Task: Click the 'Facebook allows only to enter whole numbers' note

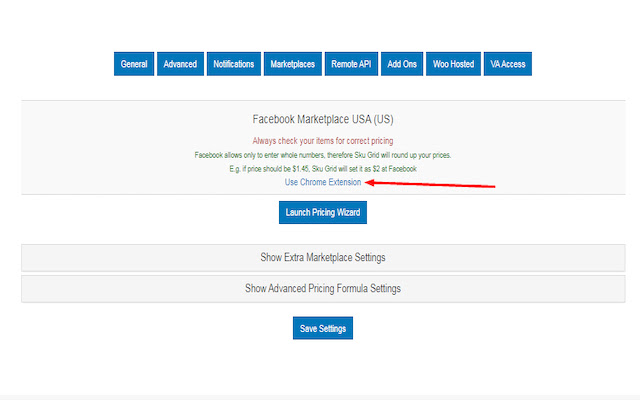Action: 323,155
